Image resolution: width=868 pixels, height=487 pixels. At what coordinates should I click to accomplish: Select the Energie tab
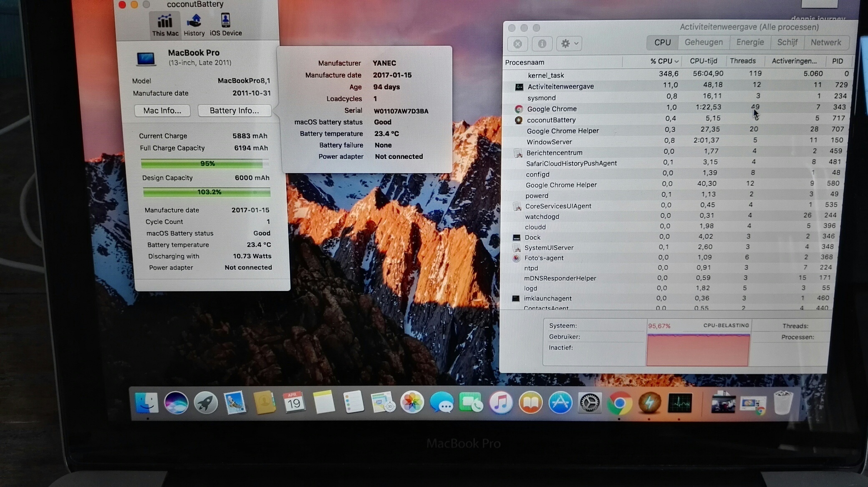click(x=750, y=42)
